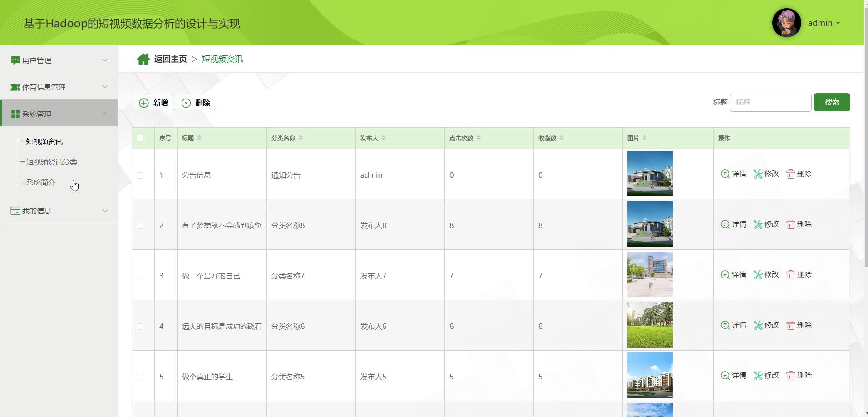Expand the 用户管理 menu chevron

point(105,60)
